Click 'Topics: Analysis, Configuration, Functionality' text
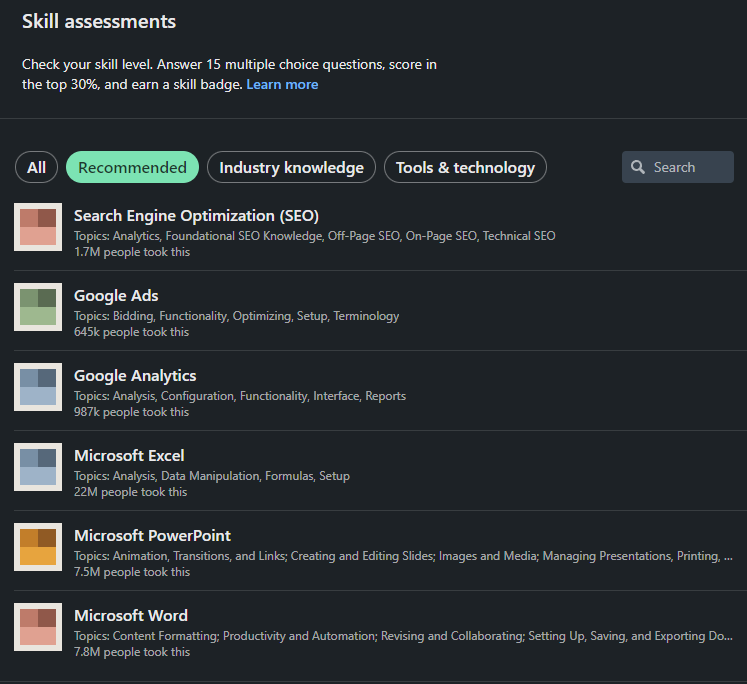 click(x=240, y=396)
